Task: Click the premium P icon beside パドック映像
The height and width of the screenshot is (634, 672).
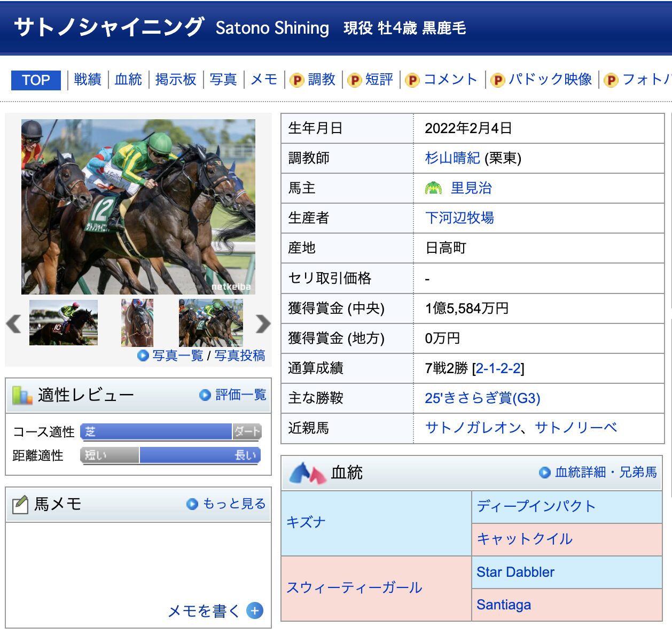Action: (x=497, y=80)
